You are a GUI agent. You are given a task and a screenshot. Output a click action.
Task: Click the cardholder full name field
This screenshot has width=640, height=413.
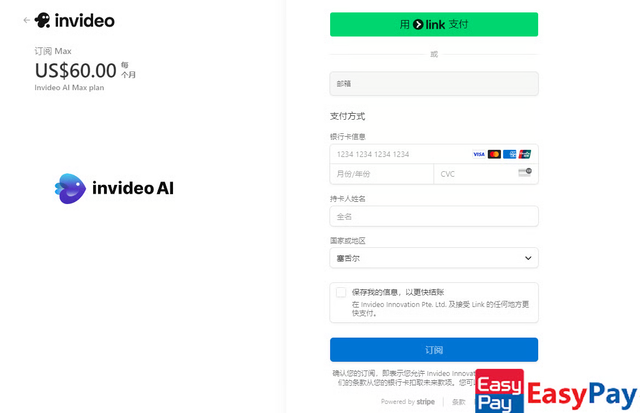(434, 216)
